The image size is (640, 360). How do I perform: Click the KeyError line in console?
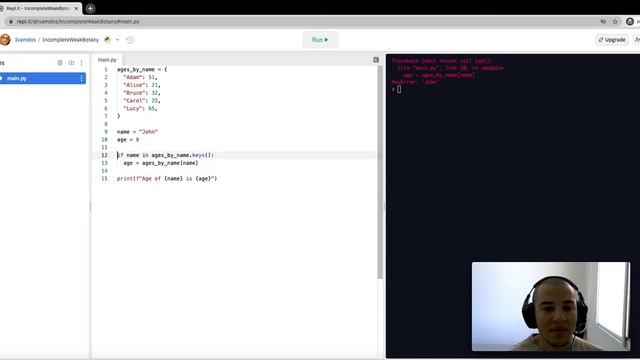415,82
